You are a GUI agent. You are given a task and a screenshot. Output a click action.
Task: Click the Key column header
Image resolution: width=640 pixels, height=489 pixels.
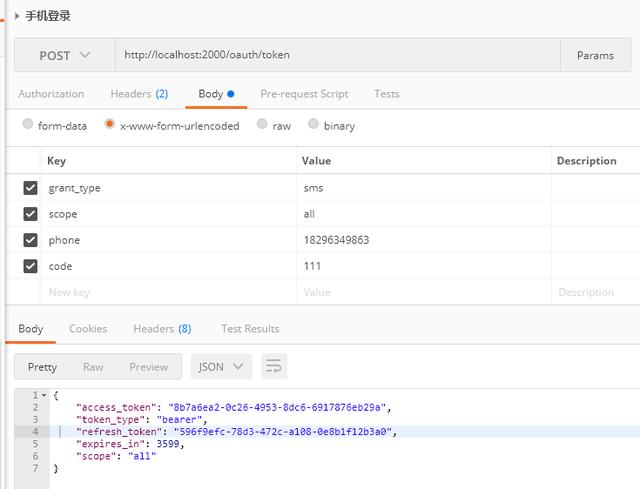pos(56,161)
